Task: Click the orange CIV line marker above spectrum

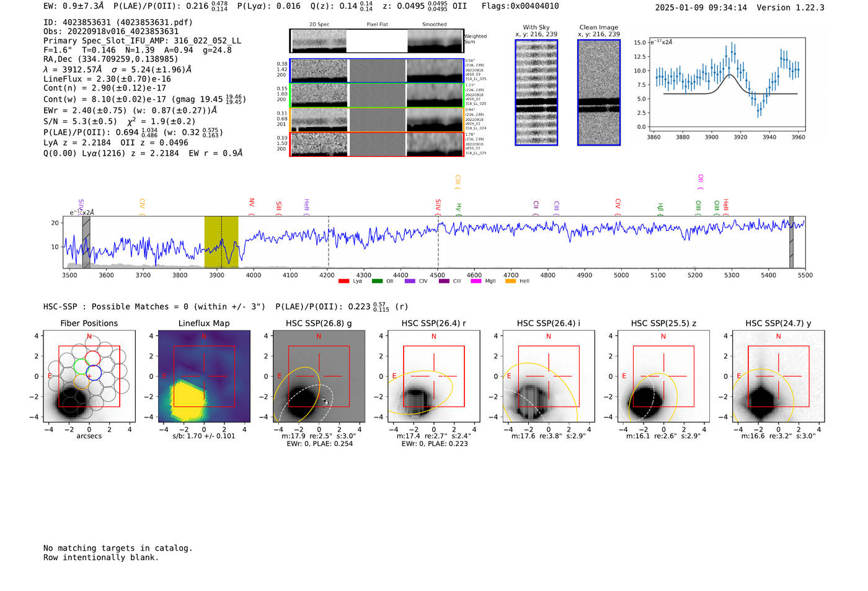Action: (x=142, y=207)
